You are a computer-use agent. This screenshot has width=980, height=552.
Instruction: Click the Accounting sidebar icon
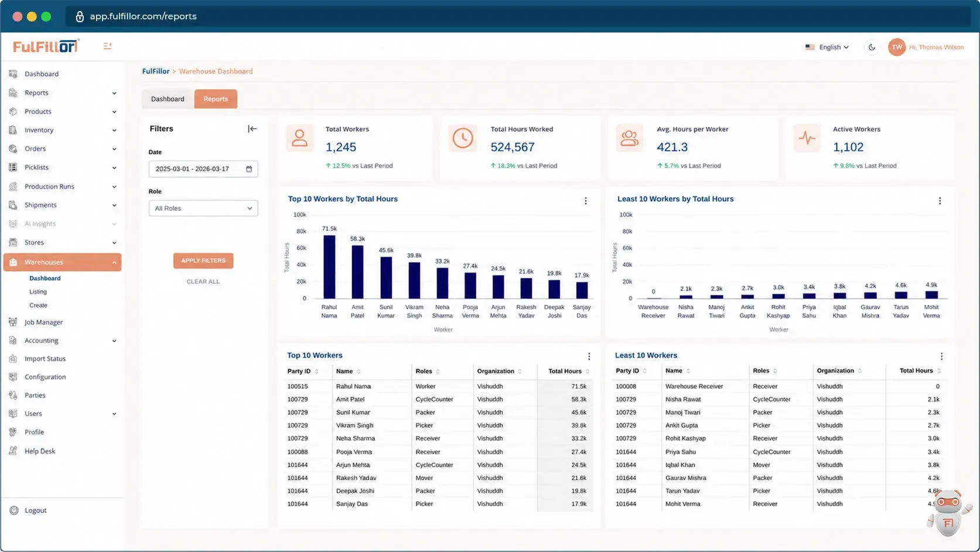(x=13, y=340)
